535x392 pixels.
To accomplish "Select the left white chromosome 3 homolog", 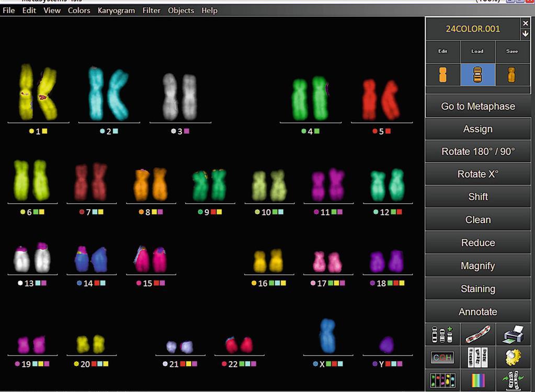I will point(169,97).
